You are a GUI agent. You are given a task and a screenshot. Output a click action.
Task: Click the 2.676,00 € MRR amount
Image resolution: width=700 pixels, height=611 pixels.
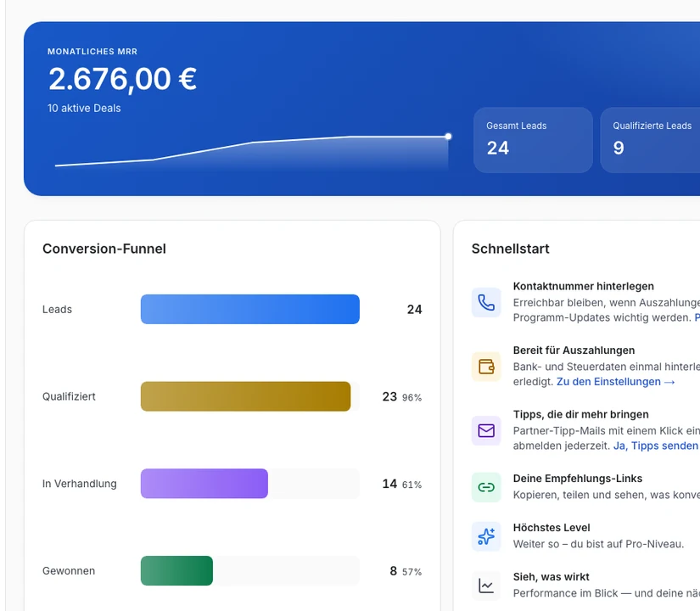122,79
